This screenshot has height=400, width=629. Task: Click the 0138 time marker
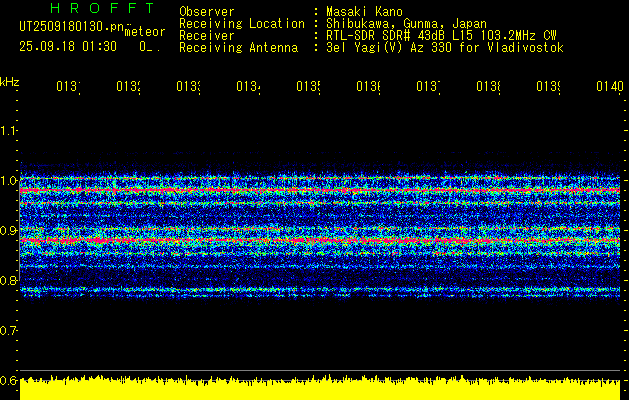point(488,87)
